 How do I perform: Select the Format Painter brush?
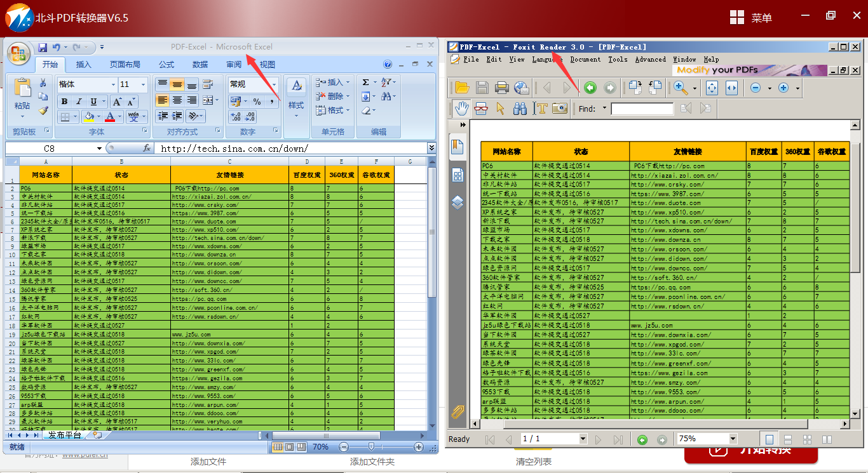43,110
